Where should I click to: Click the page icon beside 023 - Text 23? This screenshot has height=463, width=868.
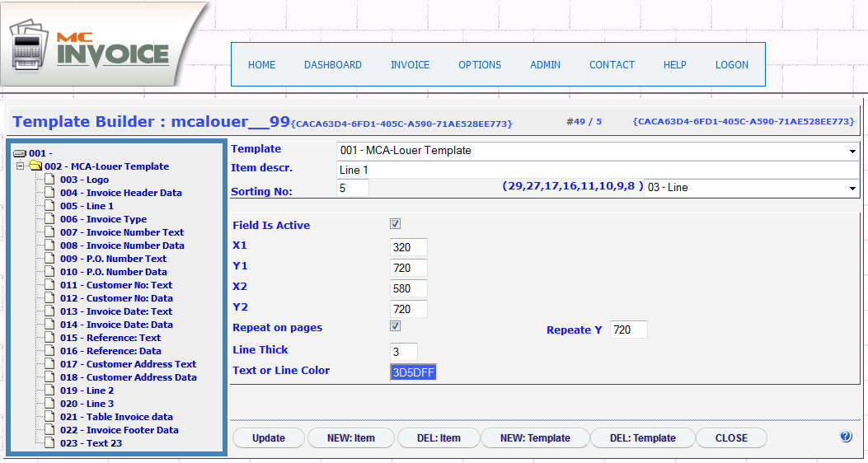click(x=50, y=443)
